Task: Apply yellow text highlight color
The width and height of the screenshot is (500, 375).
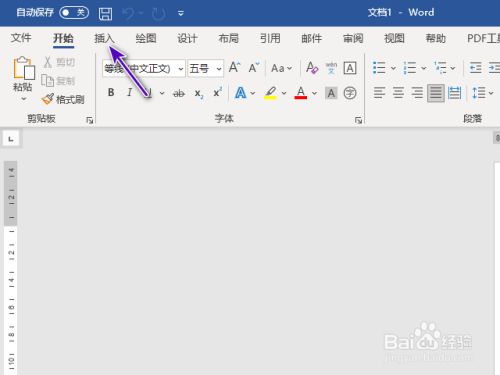Action: (x=271, y=93)
